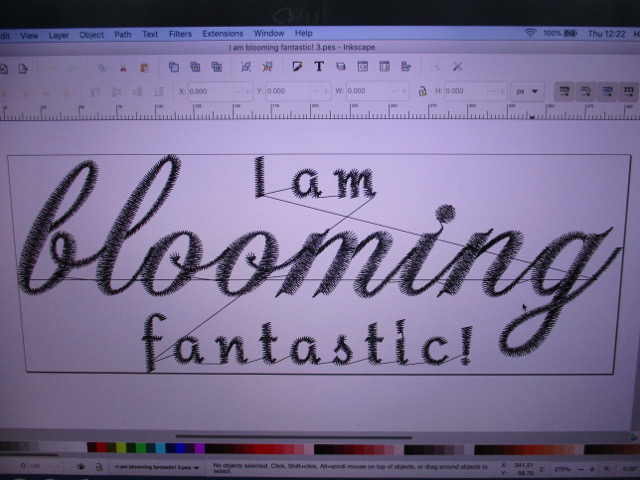The height and width of the screenshot is (480, 640).
Task: Click the Paste clipboard icon
Action: [144, 68]
